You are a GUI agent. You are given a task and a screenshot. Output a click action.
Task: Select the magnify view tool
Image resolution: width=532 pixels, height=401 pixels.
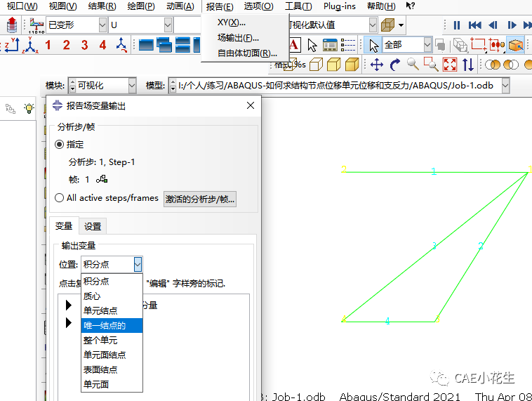(x=413, y=64)
